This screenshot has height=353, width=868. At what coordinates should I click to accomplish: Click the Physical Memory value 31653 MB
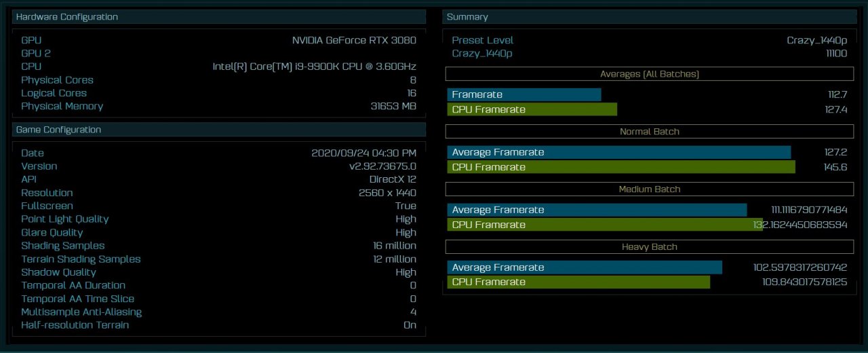392,106
